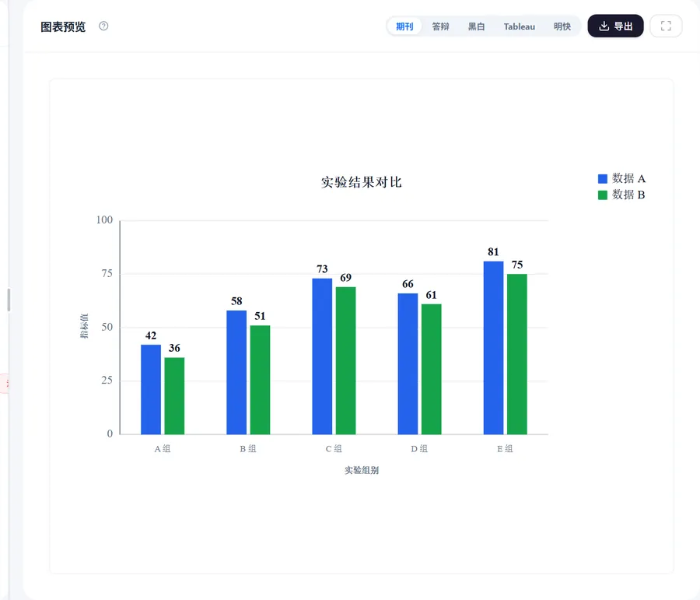
Task: Click the A 组 axis label
Action: coord(163,448)
